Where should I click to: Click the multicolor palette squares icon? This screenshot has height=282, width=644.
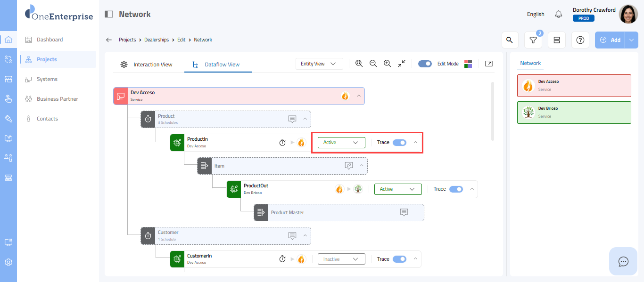tap(468, 64)
